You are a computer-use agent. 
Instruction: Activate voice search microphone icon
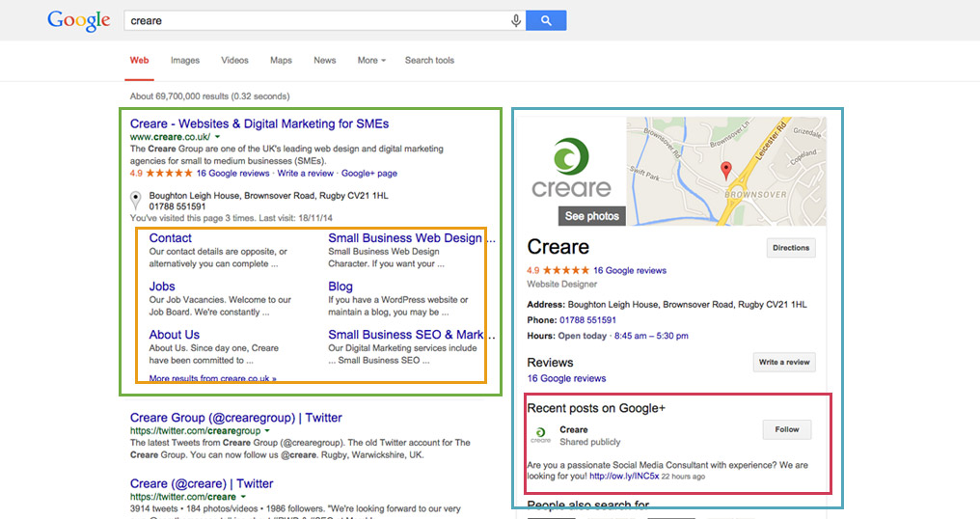pyautogui.click(x=516, y=20)
